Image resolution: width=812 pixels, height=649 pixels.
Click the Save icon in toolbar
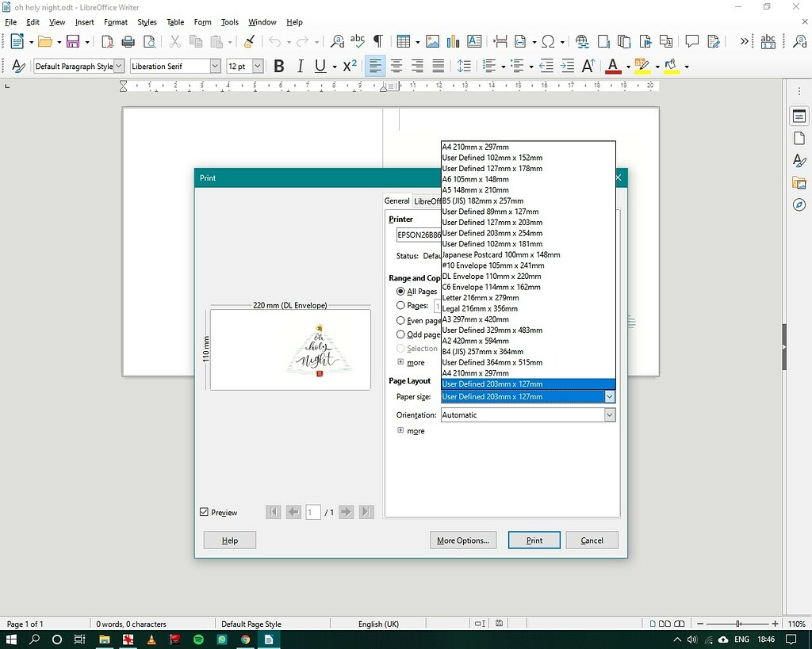73,41
